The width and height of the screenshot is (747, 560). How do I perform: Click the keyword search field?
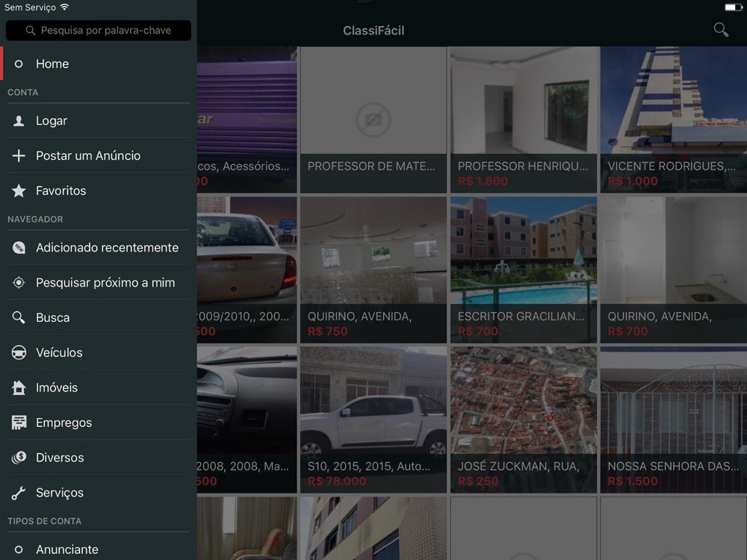(x=98, y=31)
